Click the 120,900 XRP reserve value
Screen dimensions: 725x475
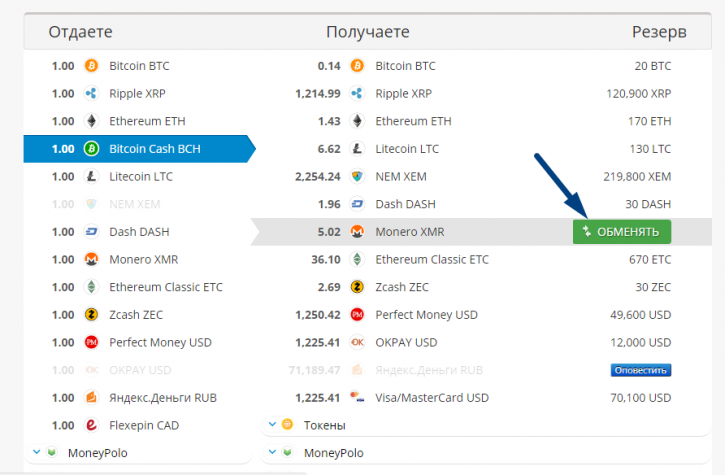tap(639, 94)
